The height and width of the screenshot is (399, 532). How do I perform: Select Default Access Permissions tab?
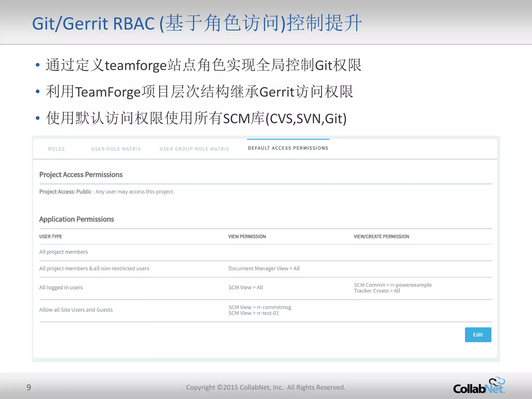(288, 148)
